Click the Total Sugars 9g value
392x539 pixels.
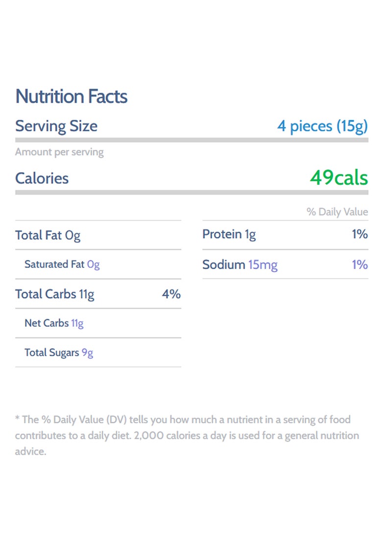click(x=87, y=353)
